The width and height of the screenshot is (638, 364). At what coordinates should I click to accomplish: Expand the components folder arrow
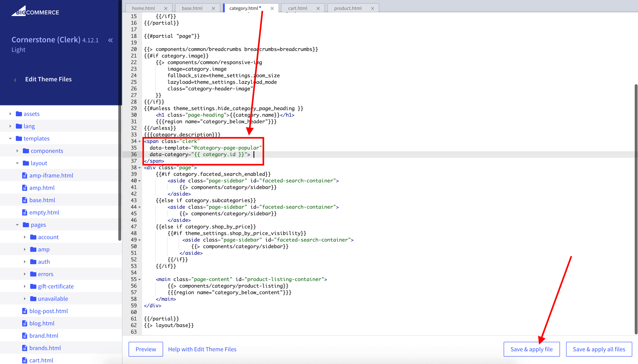[x=17, y=151]
